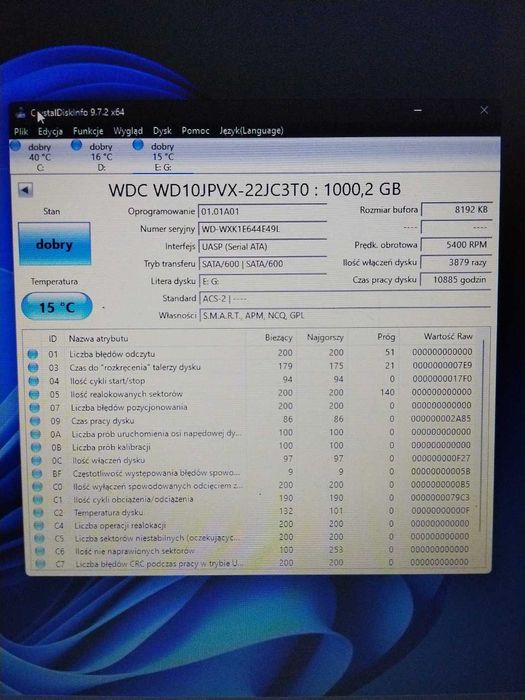Click the CrystalDiskInfo app icon in title bar
525x700 pixels.
pos(21,112)
